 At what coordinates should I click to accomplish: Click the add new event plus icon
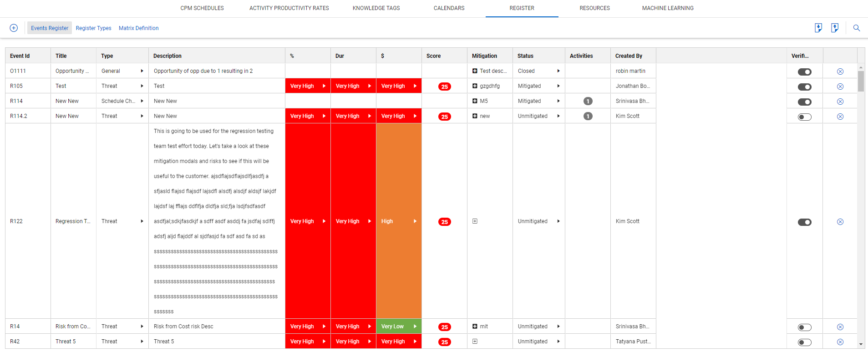(x=14, y=28)
